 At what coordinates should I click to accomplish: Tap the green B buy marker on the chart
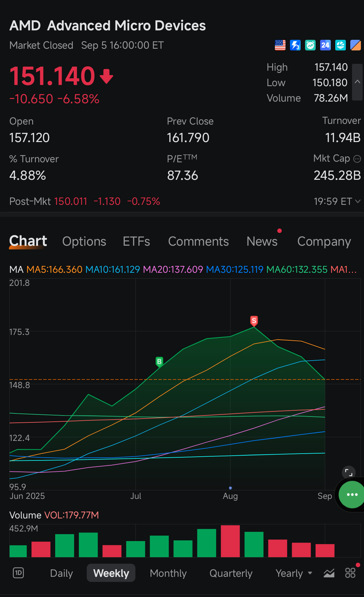tap(159, 362)
